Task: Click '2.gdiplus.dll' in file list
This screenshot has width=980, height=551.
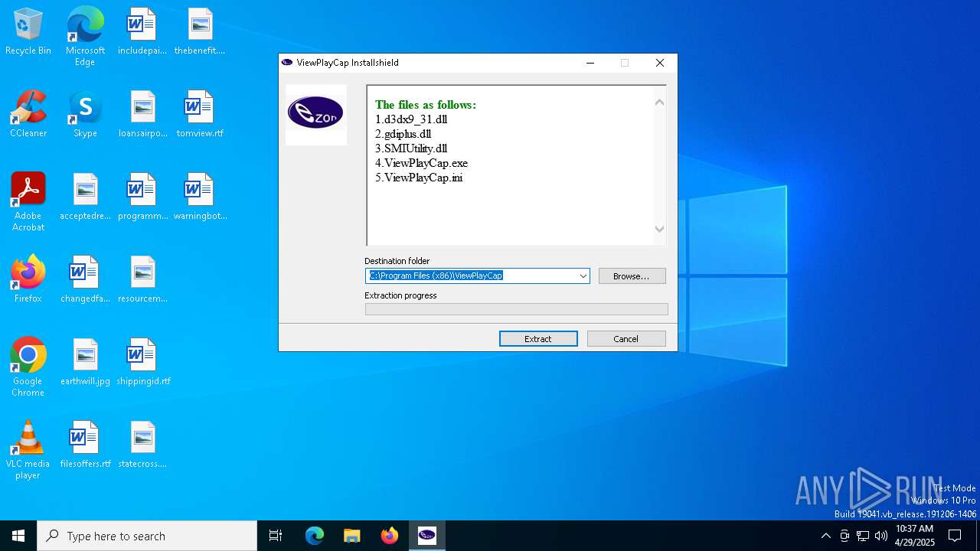Action: (403, 134)
